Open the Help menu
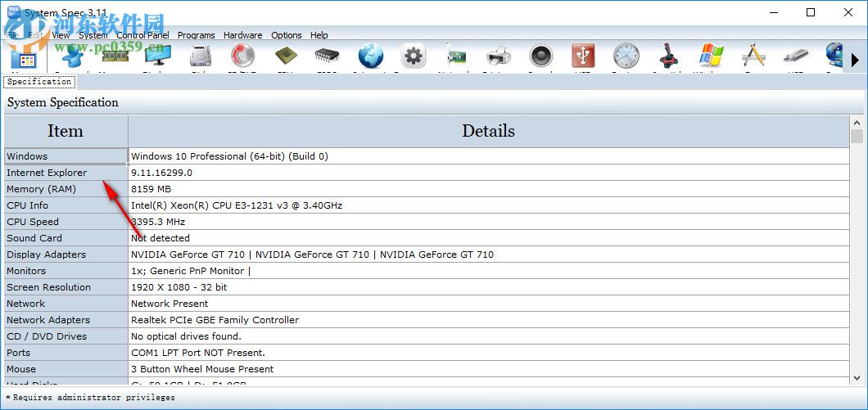This screenshot has height=410, width=868. tap(319, 35)
